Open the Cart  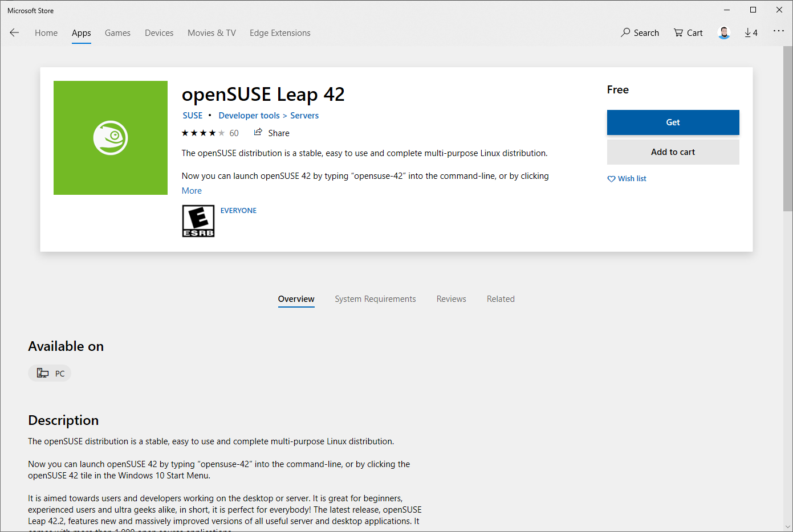point(688,32)
